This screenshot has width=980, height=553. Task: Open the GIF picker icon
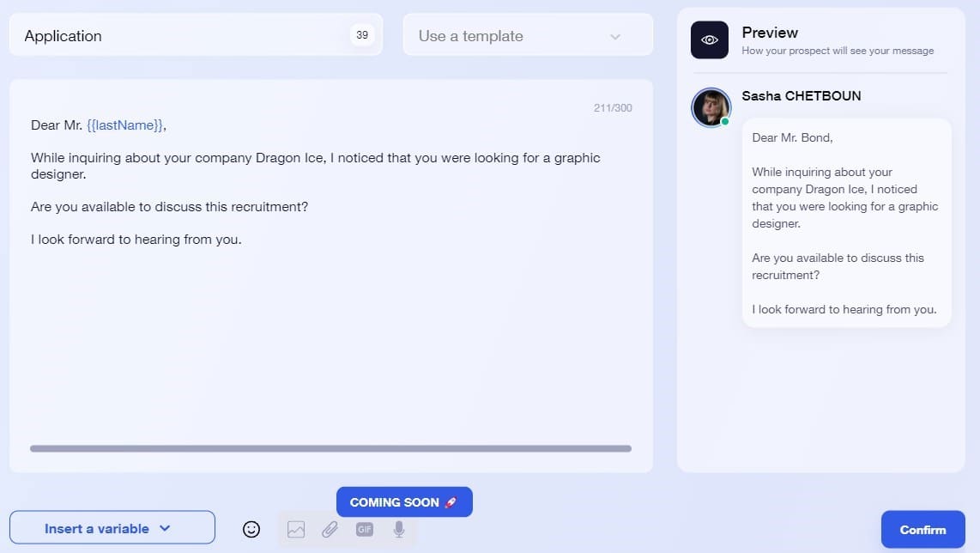364,529
